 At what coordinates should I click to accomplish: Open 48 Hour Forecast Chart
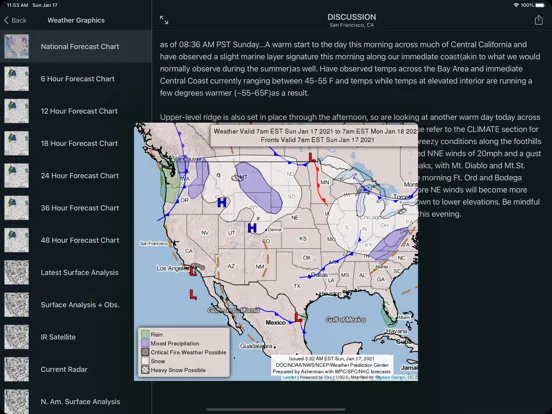tap(76, 240)
